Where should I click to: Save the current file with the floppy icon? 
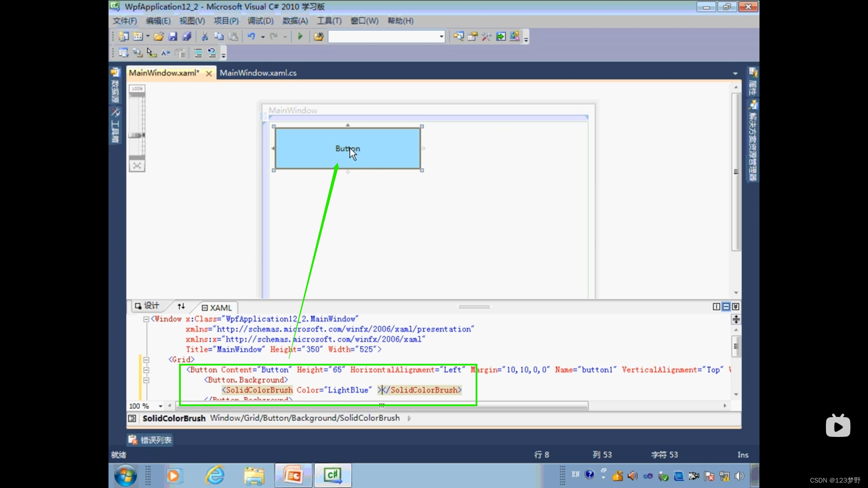coord(173,37)
